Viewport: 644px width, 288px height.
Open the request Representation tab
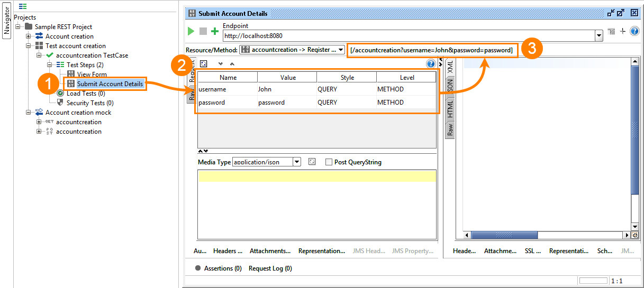coord(322,251)
